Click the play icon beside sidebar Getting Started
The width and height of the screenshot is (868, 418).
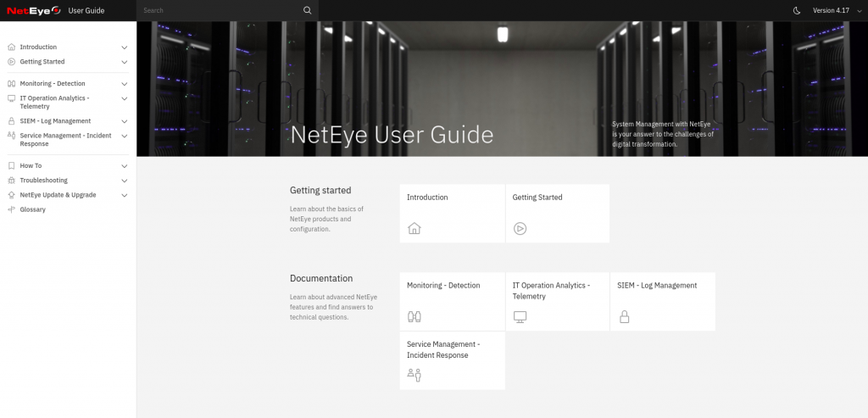pyautogui.click(x=12, y=61)
